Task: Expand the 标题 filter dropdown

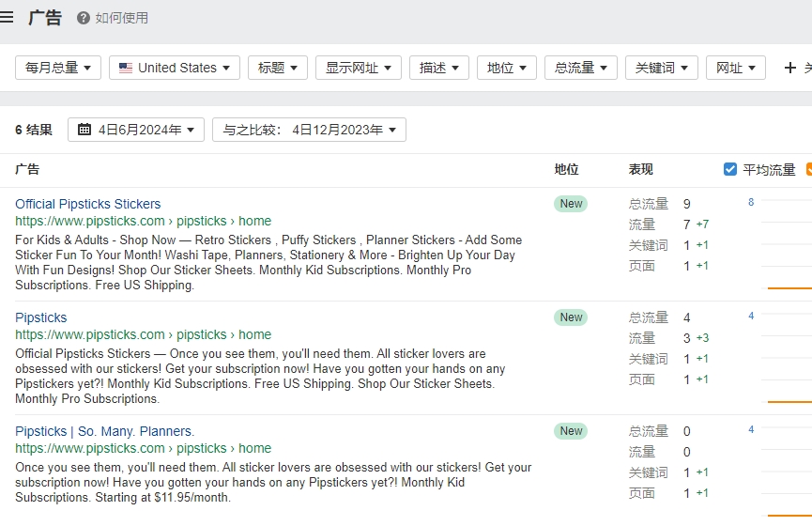Action: [x=278, y=68]
